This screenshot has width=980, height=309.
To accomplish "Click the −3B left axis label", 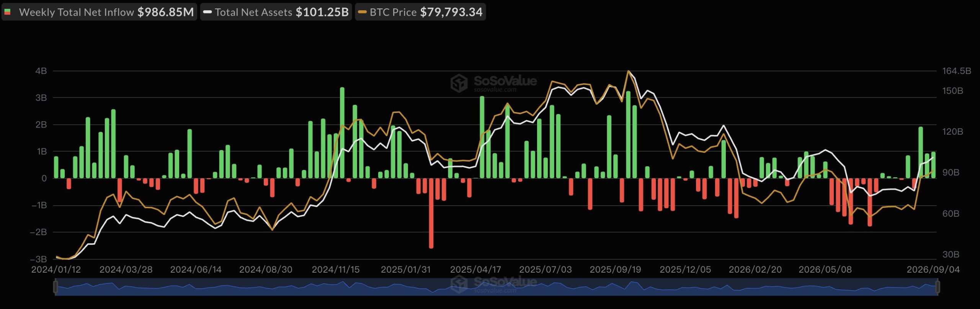I will click(x=38, y=259).
